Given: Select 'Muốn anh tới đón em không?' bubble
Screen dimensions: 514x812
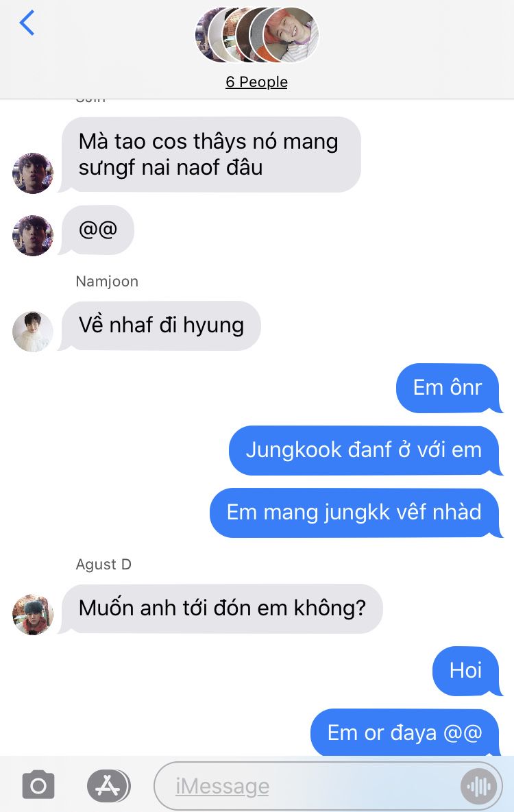Looking at the screenshot, I should [x=222, y=608].
